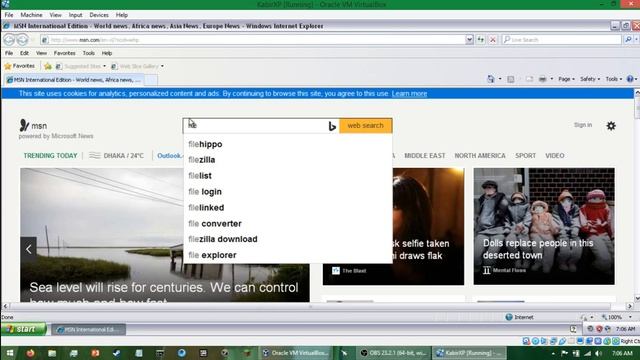Open Internet Explorer Favorites menu

[x=64, y=53]
